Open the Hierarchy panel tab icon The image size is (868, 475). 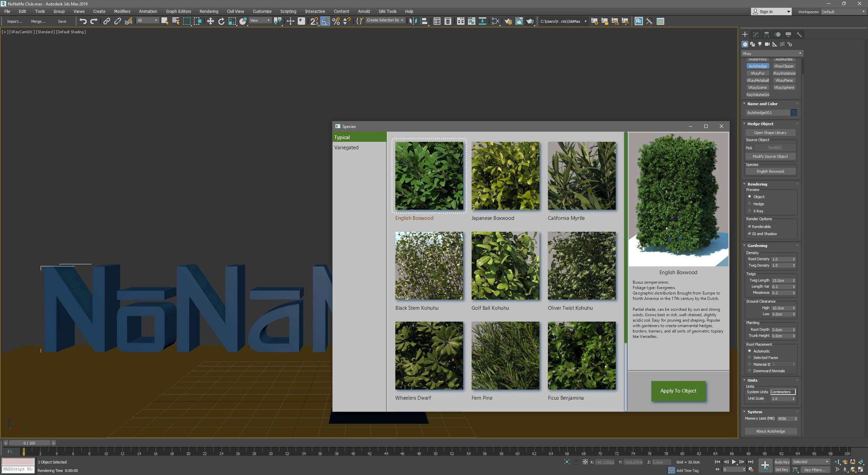[766, 35]
